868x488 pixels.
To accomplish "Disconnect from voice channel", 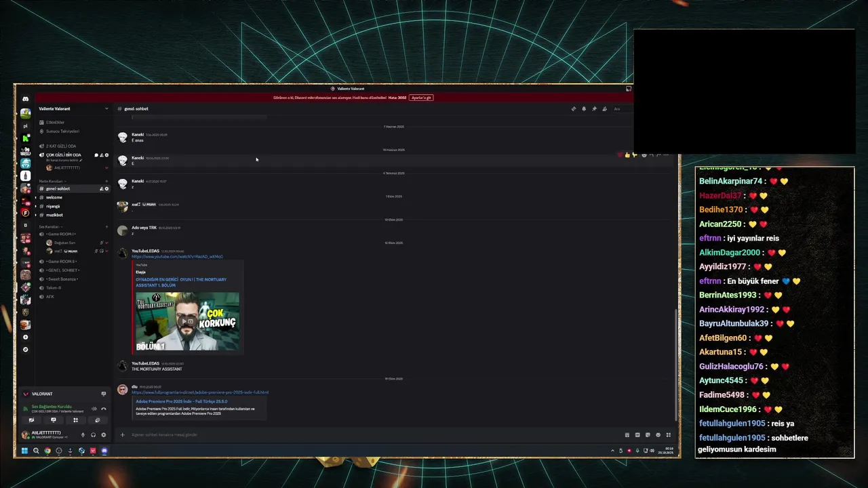I will pos(104,409).
